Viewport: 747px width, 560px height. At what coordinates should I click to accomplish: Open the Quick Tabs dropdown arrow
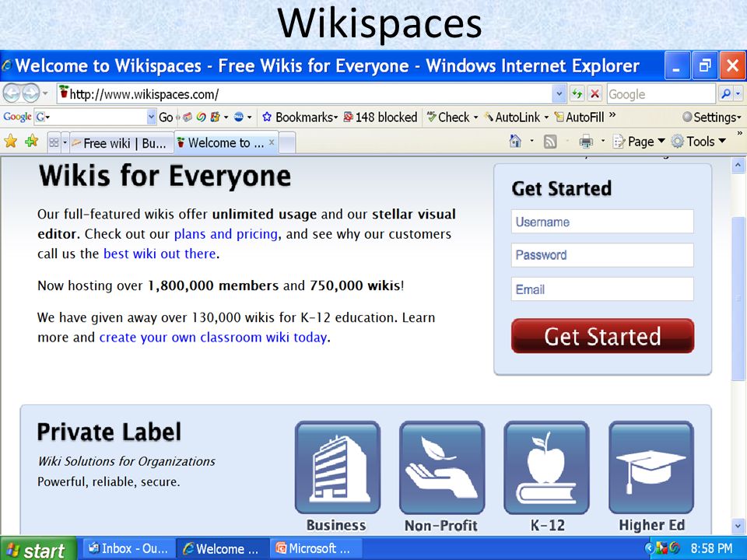pyautogui.click(x=65, y=142)
